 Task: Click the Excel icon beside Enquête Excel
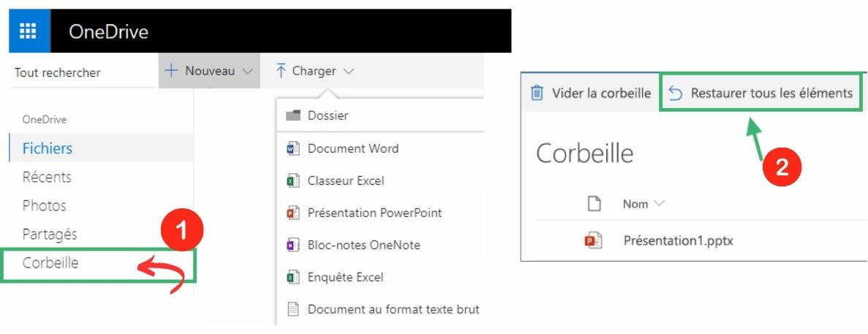tap(293, 276)
